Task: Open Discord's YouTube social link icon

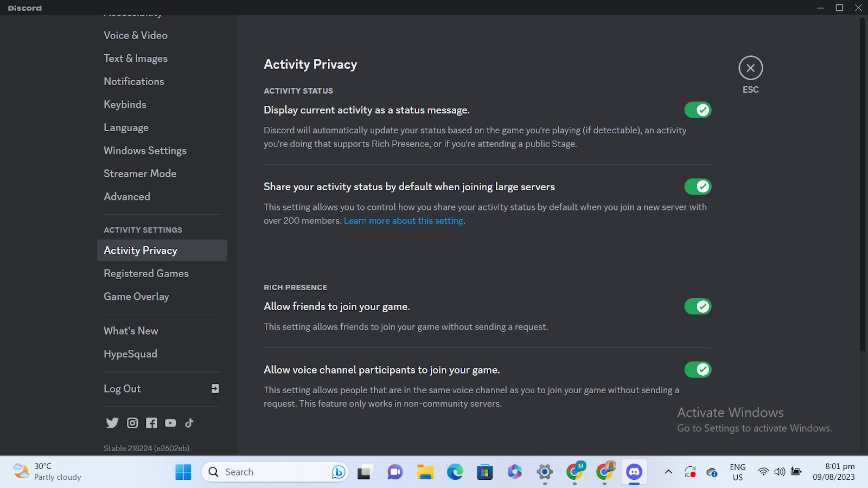Action: click(170, 423)
